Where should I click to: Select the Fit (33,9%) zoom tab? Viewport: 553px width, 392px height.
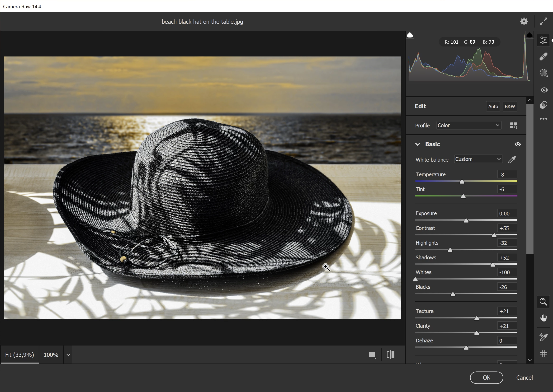(x=19, y=355)
